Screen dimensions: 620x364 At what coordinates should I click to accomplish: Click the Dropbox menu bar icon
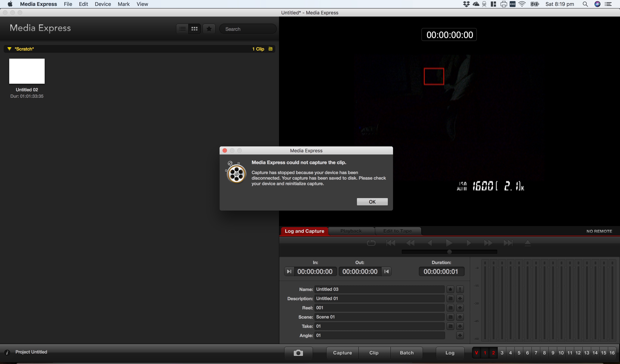coord(466,4)
